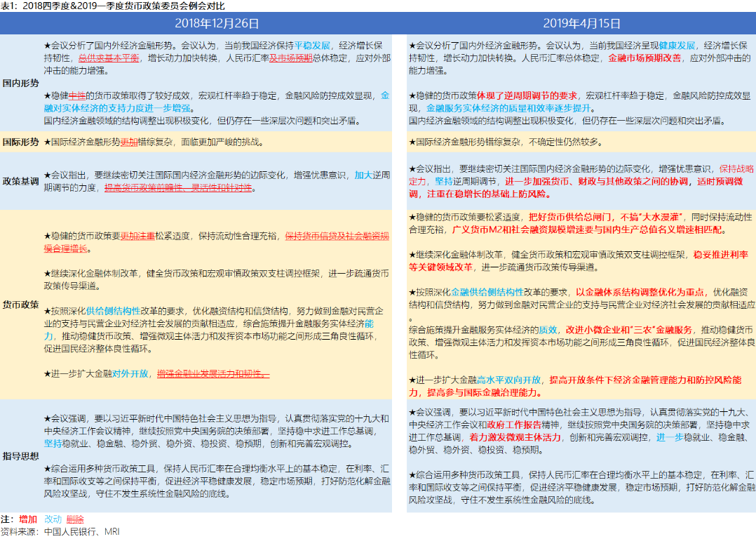Click the blue word '质效'
The width and height of the screenshot is (756, 539).
click(548, 330)
